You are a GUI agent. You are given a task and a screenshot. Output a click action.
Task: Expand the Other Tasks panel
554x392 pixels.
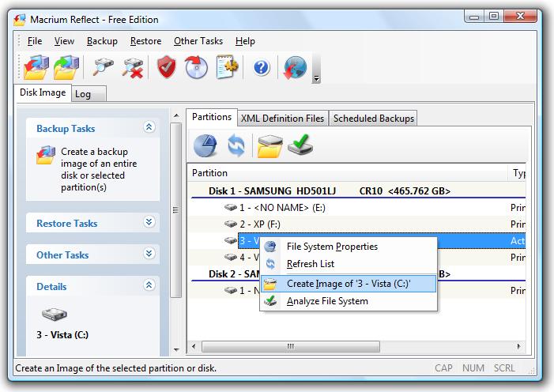coord(149,253)
